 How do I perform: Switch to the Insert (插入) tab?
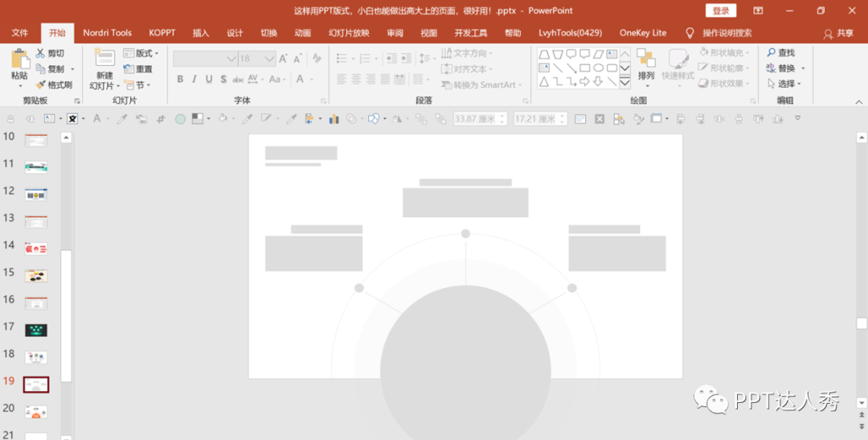pyautogui.click(x=201, y=33)
